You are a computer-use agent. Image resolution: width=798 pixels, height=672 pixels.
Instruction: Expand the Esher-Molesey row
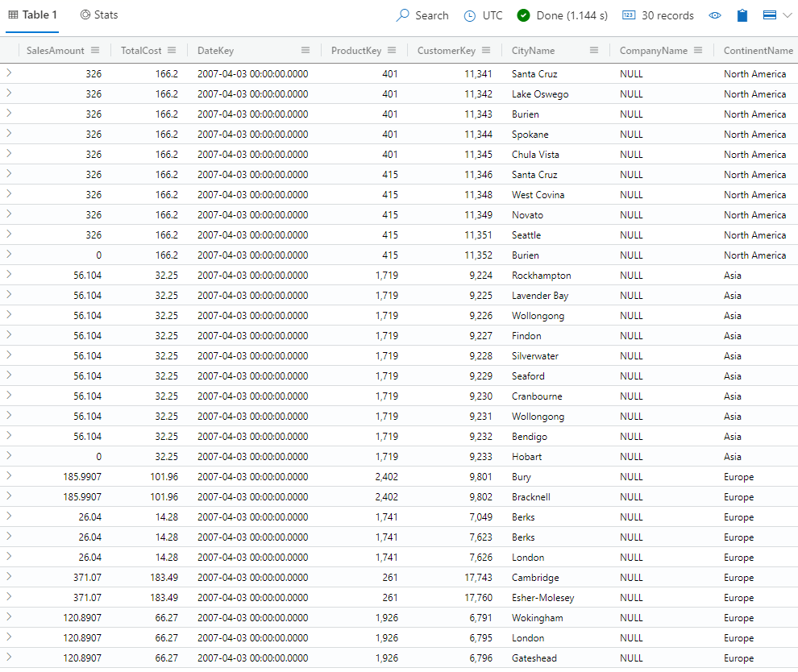click(x=9, y=597)
